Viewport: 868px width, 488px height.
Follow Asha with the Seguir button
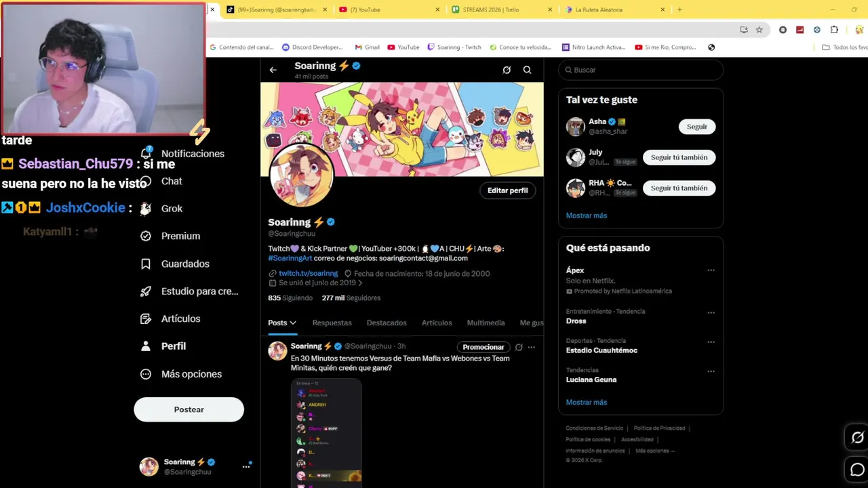696,127
